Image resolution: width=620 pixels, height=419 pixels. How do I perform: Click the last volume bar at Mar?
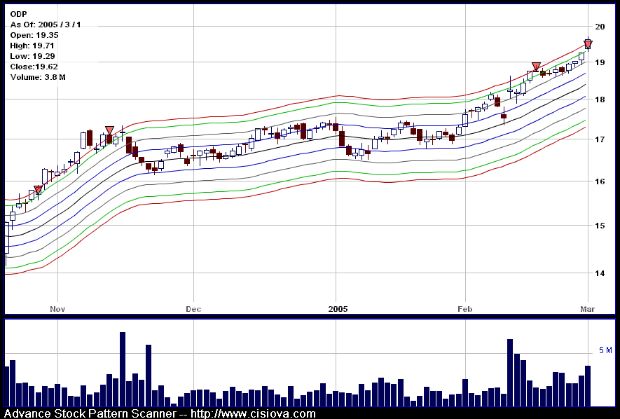tap(588, 386)
